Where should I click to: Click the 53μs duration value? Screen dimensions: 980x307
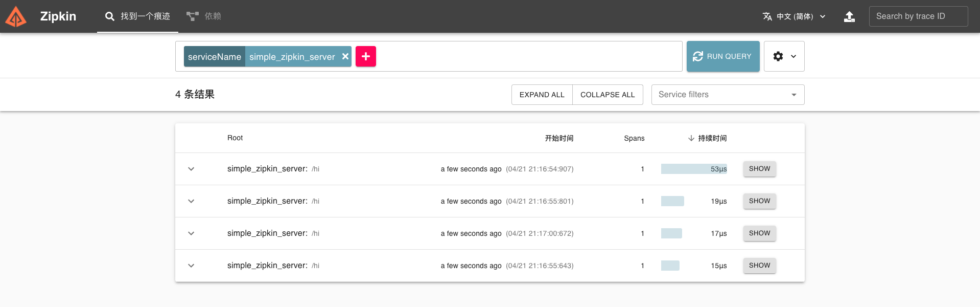[718, 169]
